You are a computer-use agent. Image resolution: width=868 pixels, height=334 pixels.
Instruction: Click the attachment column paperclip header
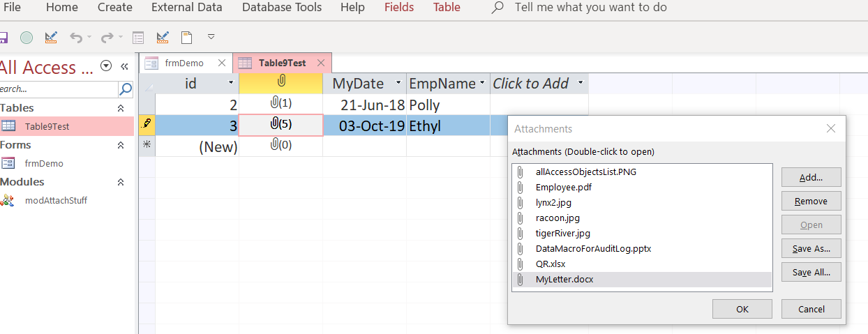(280, 83)
